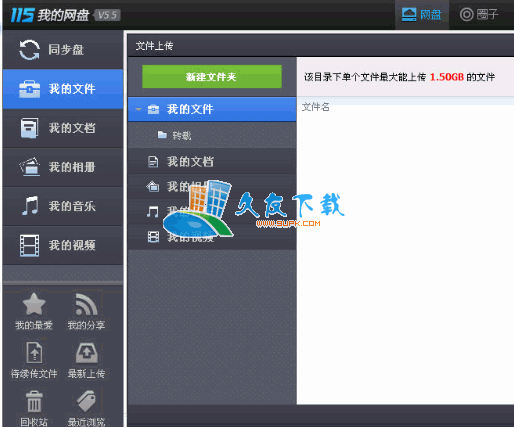Open 我的相册 photo album icon in sidebar
Image resolution: width=514 pixels, height=427 pixels.
click(x=29, y=167)
